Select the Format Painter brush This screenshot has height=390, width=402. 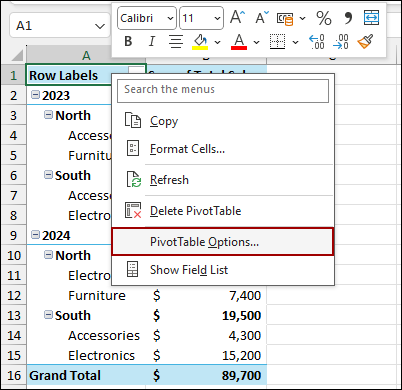click(x=365, y=42)
